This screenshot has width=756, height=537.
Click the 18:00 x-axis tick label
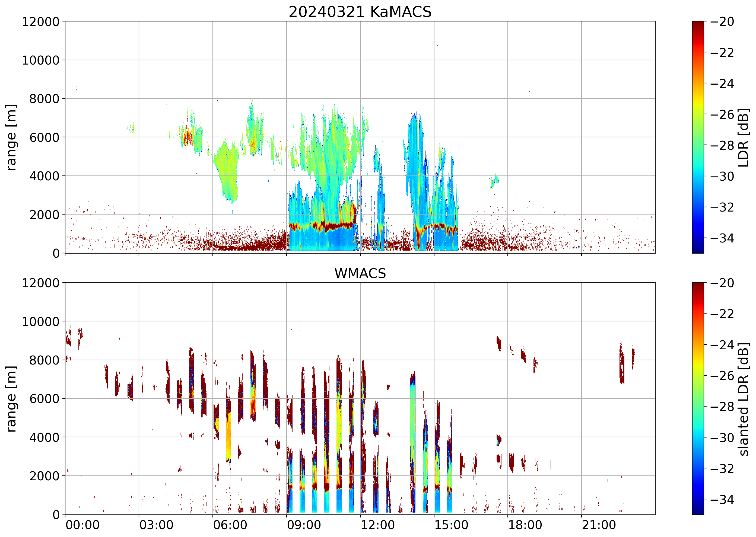[x=525, y=525]
